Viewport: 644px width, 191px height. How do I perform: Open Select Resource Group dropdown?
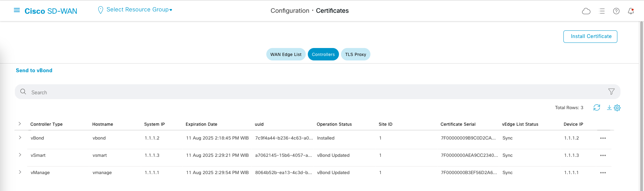coord(138,10)
